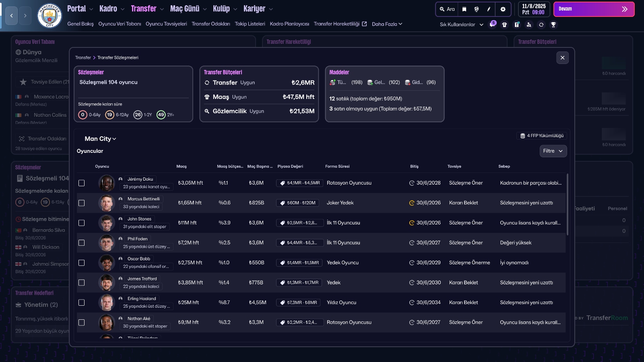
Task: Click the jersey squad icon
Action: (504, 25)
